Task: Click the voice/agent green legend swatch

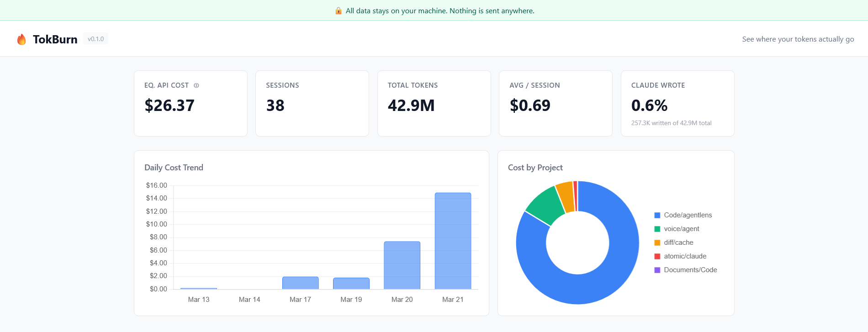Action: tap(657, 229)
